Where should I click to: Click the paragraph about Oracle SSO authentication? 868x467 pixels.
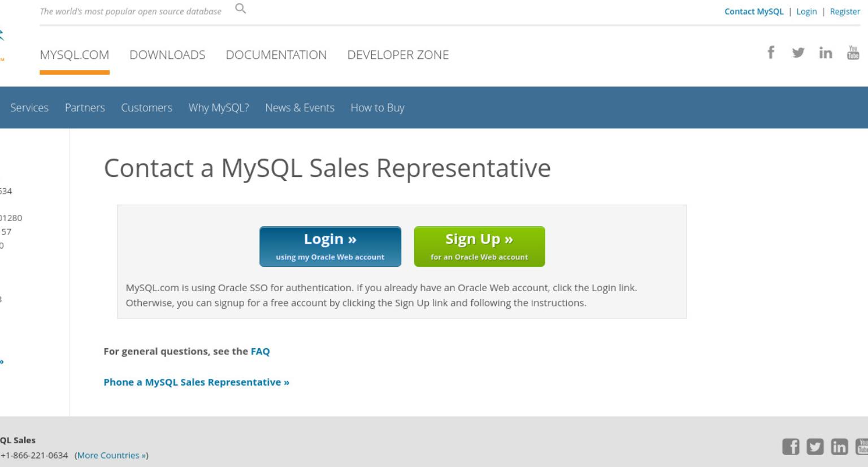381,295
